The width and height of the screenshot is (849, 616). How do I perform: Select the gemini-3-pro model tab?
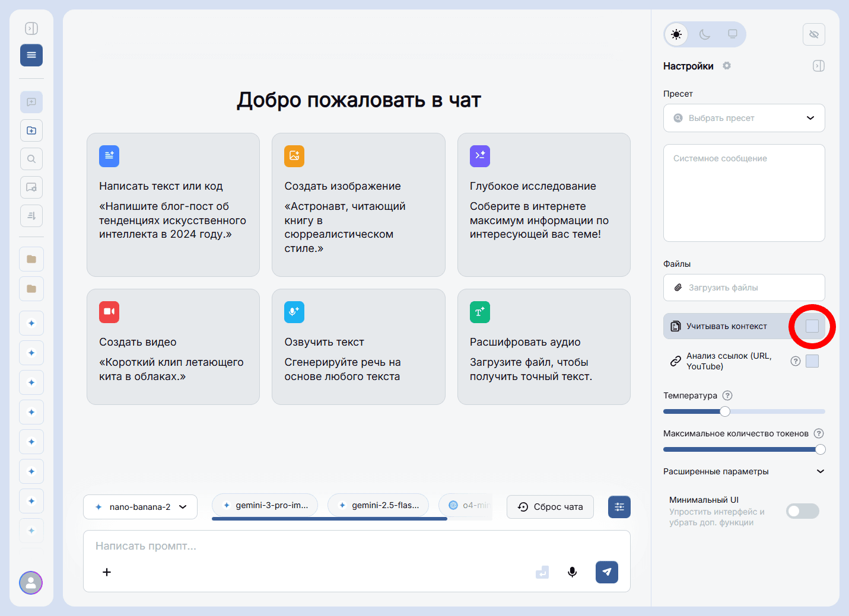pos(265,505)
